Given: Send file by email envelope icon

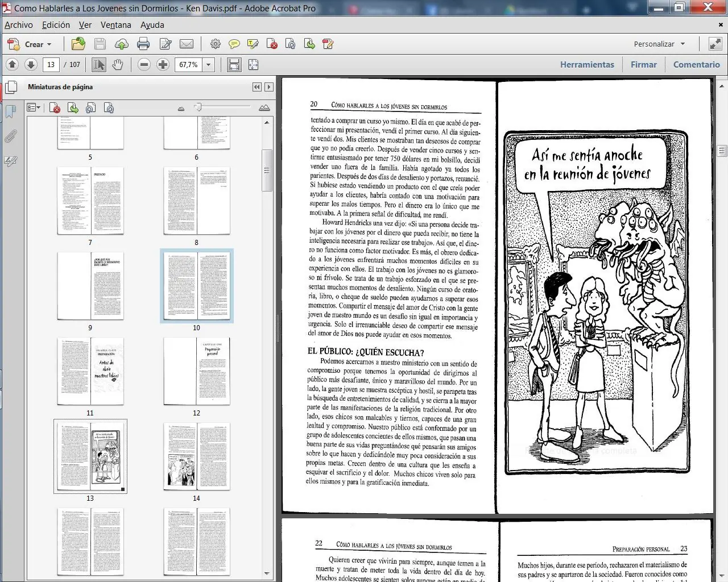Looking at the screenshot, I should point(187,44).
